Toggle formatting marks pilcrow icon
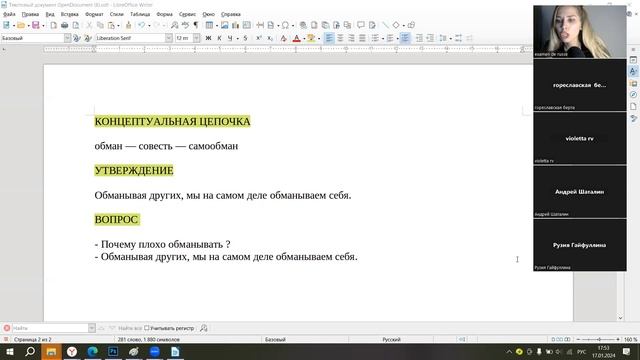This screenshot has height=360, width=640. click(x=196, y=25)
